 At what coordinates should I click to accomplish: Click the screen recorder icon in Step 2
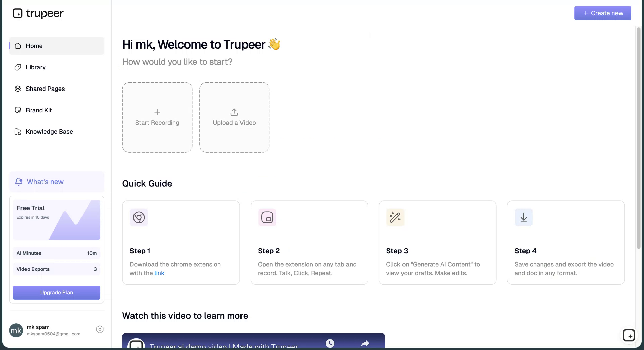(x=267, y=217)
